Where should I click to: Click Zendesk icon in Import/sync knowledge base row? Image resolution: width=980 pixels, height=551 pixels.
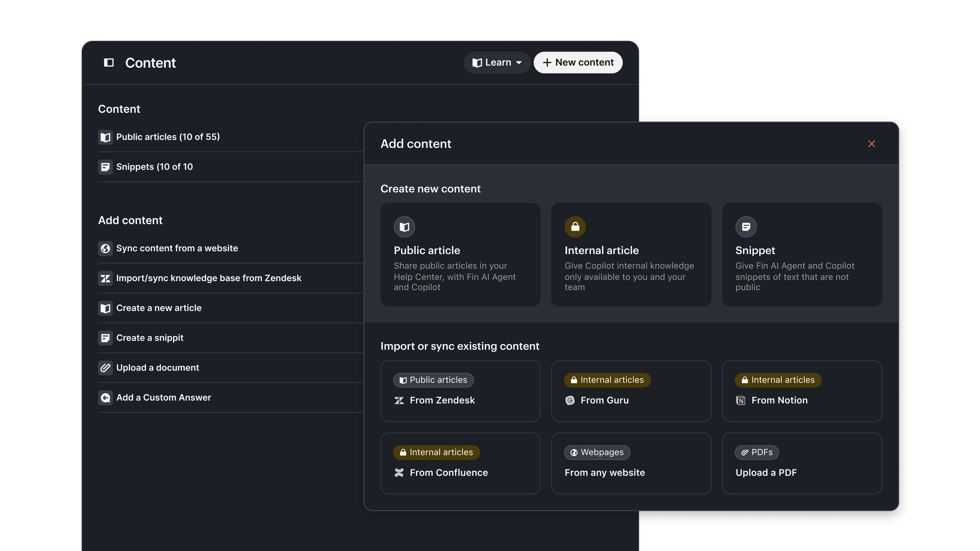(x=105, y=278)
